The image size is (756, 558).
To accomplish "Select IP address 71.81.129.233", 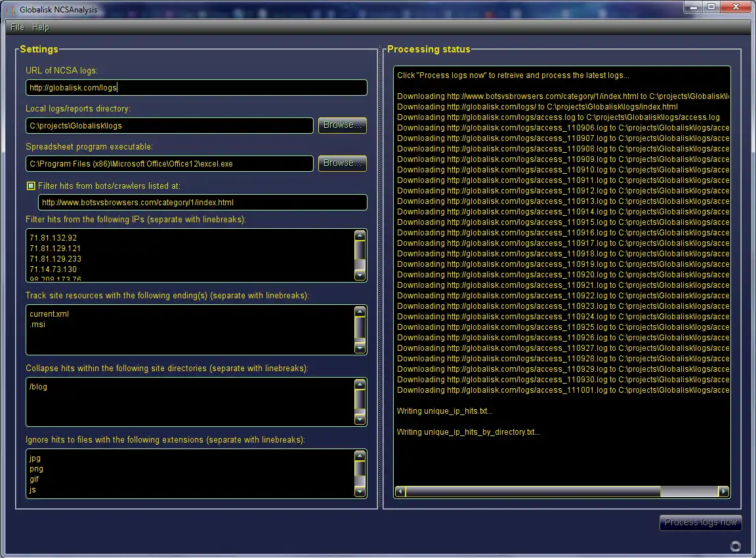I will click(55, 259).
